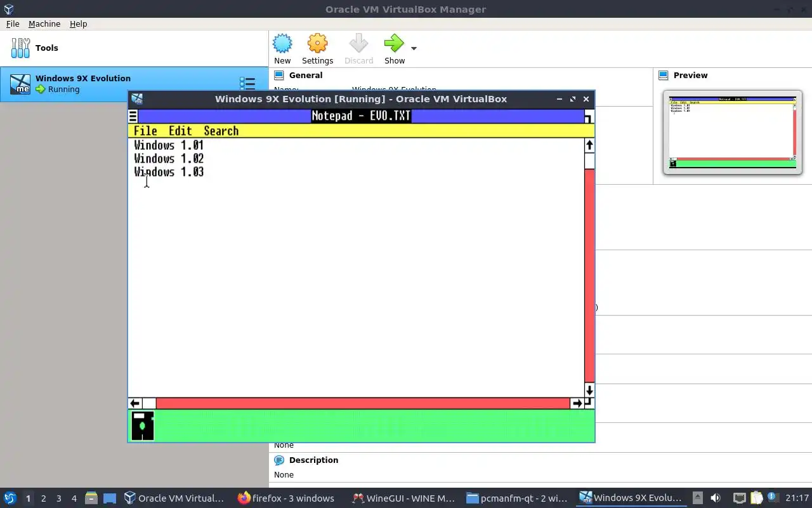Click the vertical scrollbar thumb in Notepad
This screenshot has height=508, width=812.
[589, 161]
